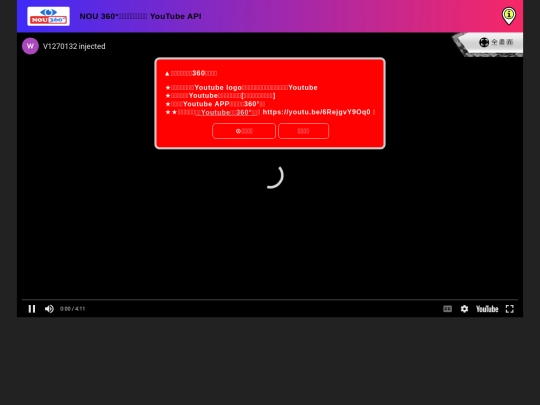Click the 0:00 / 4:11 time display
540x405 pixels.
[x=72, y=309]
